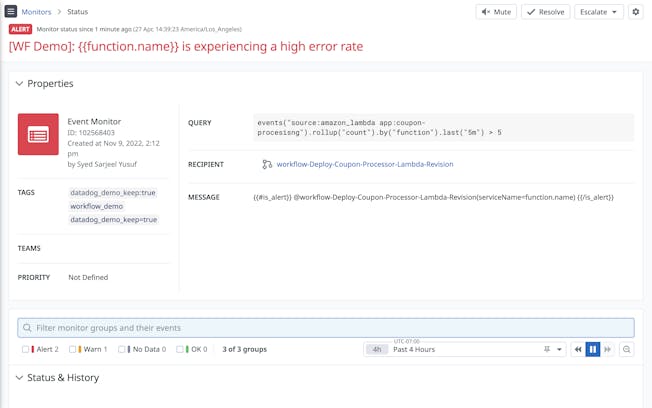Pause live updates
This screenshot has width=652, height=408.
(x=593, y=349)
